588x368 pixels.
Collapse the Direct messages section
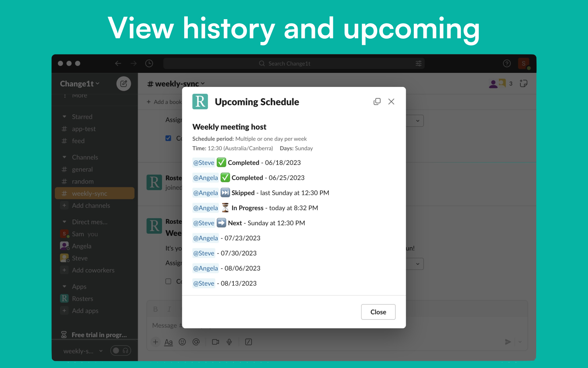[x=64, y=222]
